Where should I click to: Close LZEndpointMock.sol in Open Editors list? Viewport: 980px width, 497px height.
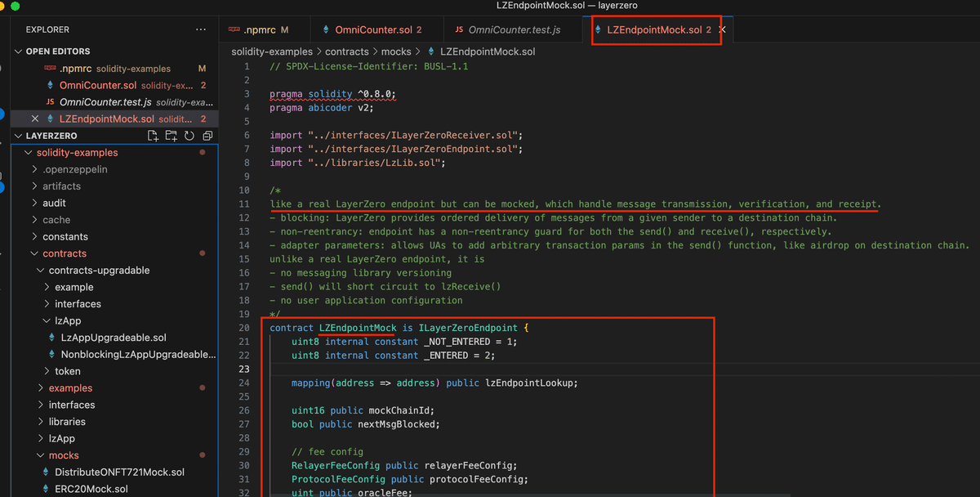coord(34,119)
